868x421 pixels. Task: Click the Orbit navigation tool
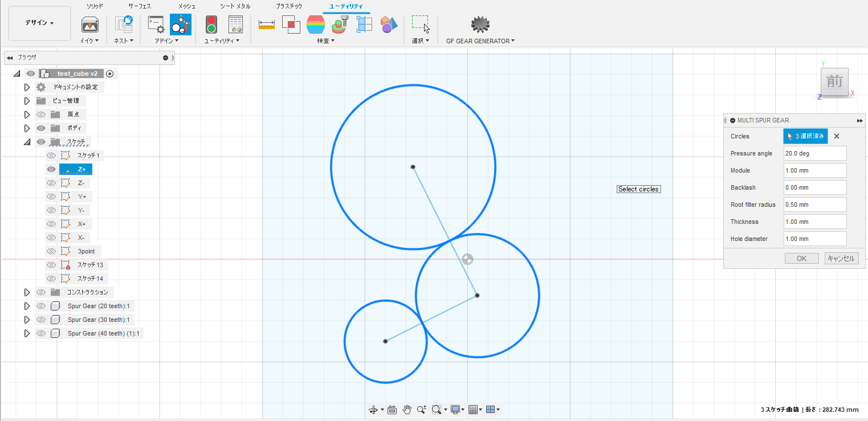tap(373, 409)
